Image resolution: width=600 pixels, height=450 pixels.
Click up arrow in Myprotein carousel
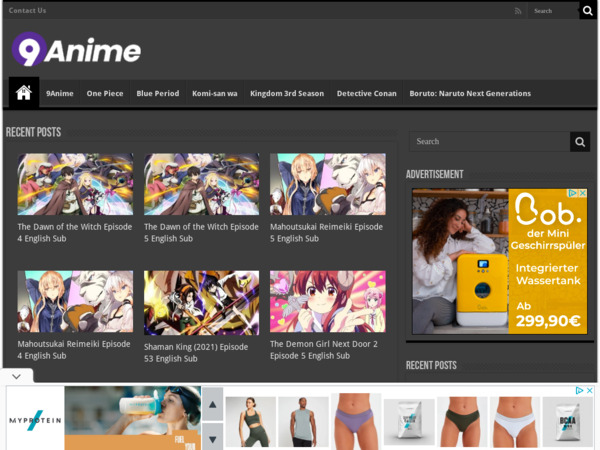coord(213,404)
